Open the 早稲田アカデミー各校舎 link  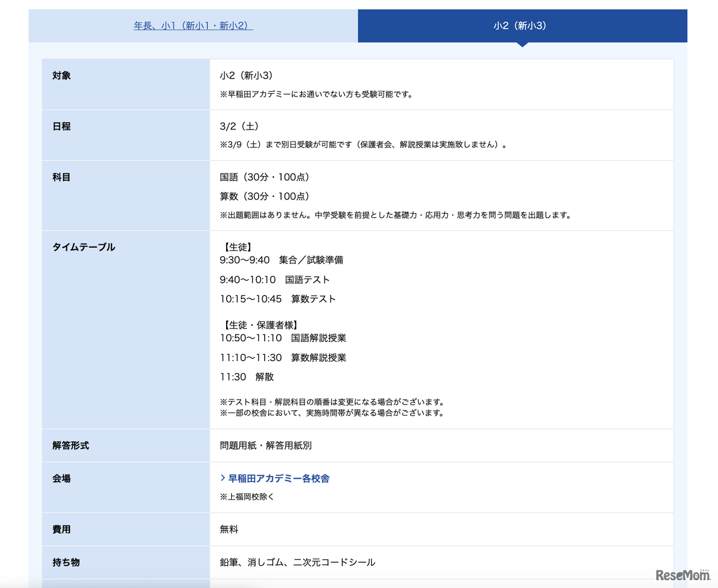(x=279, y=478)
